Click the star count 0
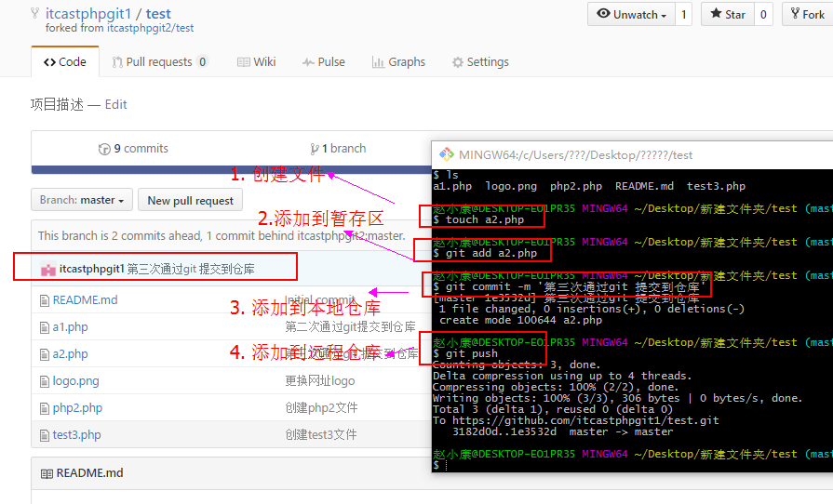The width and height of the screenshot is (833, 504). pos(763,14)
